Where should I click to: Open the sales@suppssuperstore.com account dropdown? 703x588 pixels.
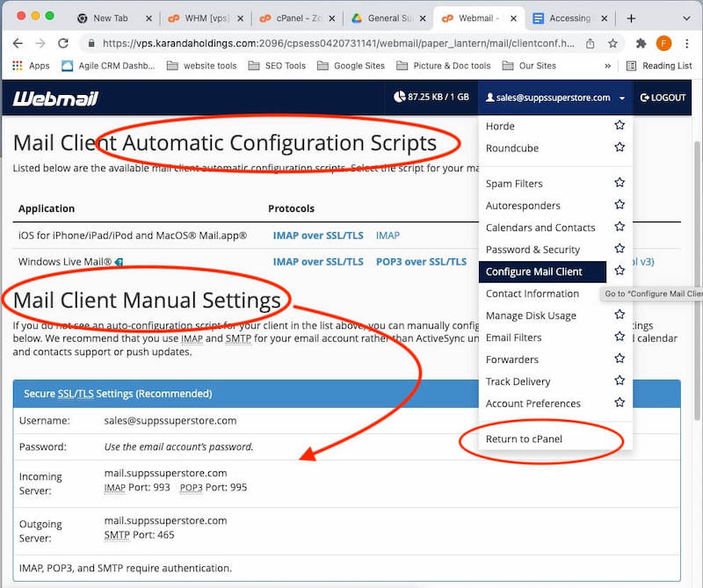(x=554, y=98)
